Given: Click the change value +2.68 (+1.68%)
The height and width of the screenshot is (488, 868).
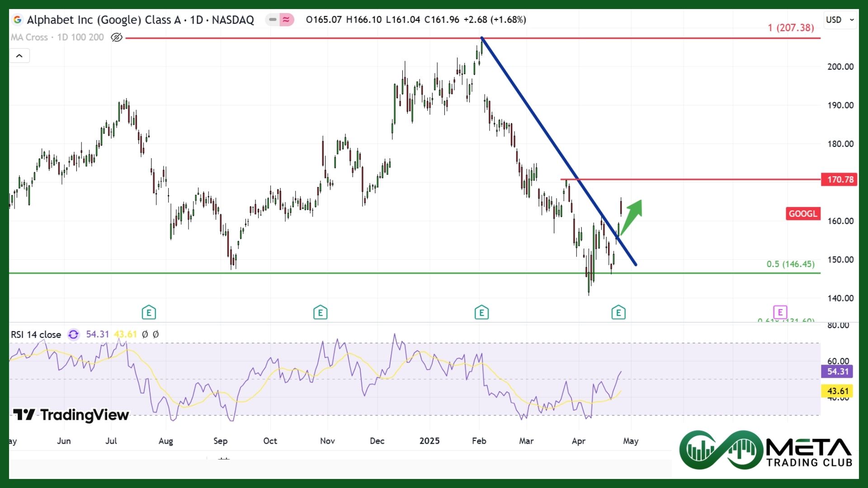Looking at the screenshot, I should point(495,20).
